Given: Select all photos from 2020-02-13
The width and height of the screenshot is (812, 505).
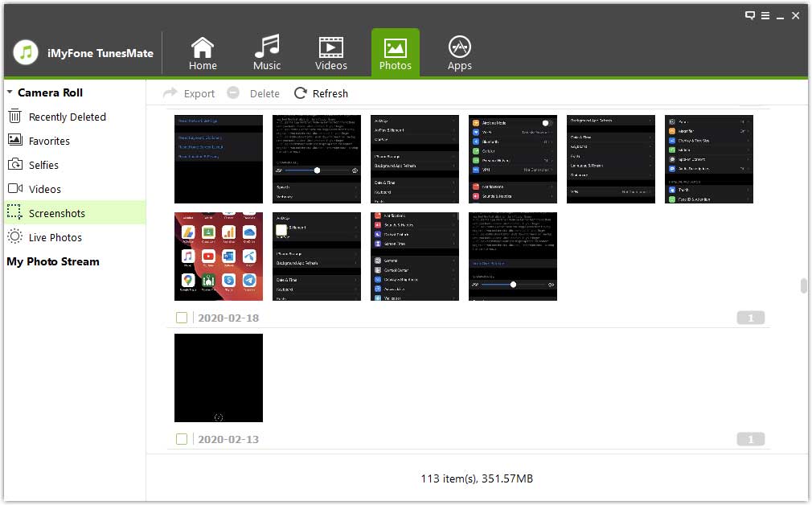Looking at the screenshot, I should point(181,439).
